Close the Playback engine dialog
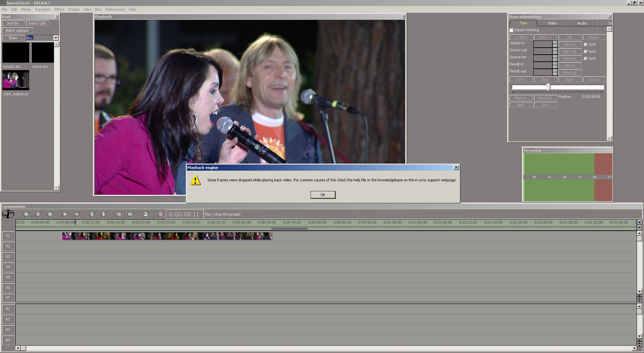 [456, 168]
